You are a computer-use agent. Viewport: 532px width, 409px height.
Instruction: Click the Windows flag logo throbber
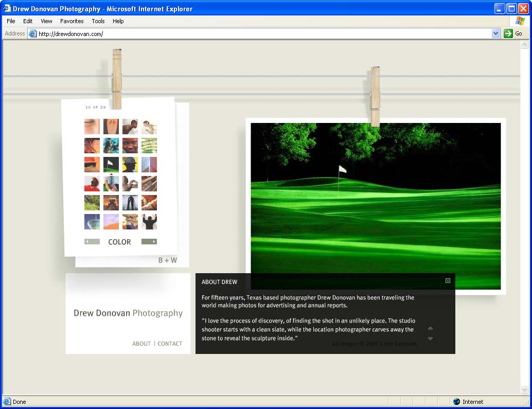[520, 21]
